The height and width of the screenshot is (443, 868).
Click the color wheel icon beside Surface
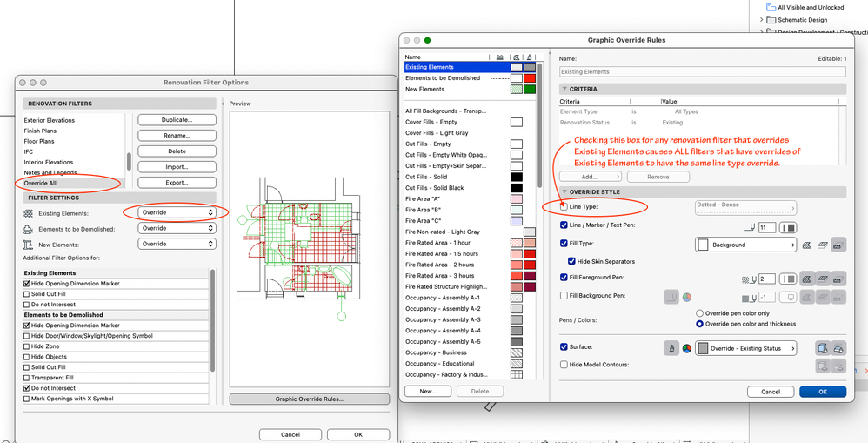point(686,348)
